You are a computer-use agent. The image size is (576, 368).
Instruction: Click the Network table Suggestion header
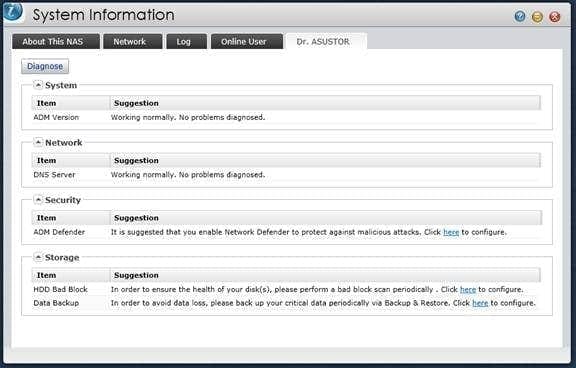[x=325, y=160]
